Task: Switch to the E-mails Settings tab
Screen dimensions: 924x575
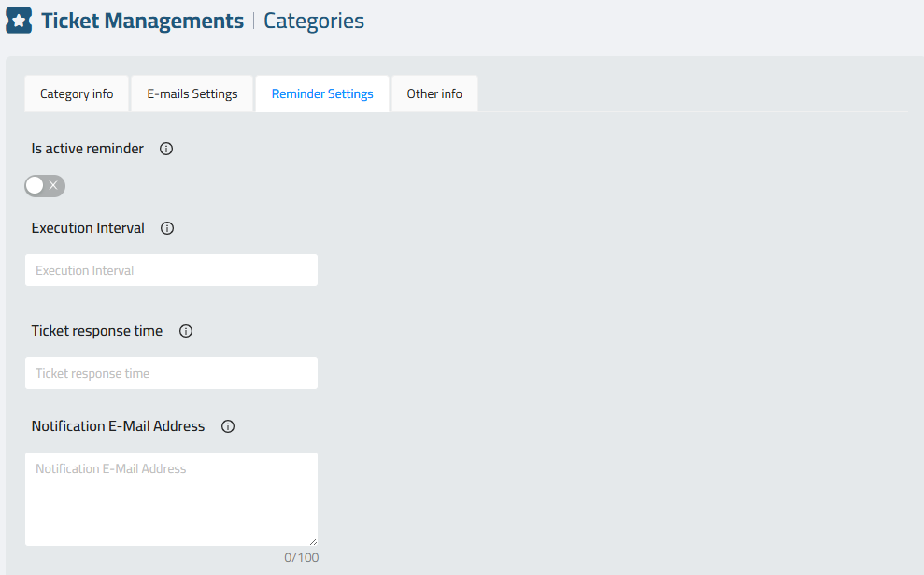Action: (192, 93)
